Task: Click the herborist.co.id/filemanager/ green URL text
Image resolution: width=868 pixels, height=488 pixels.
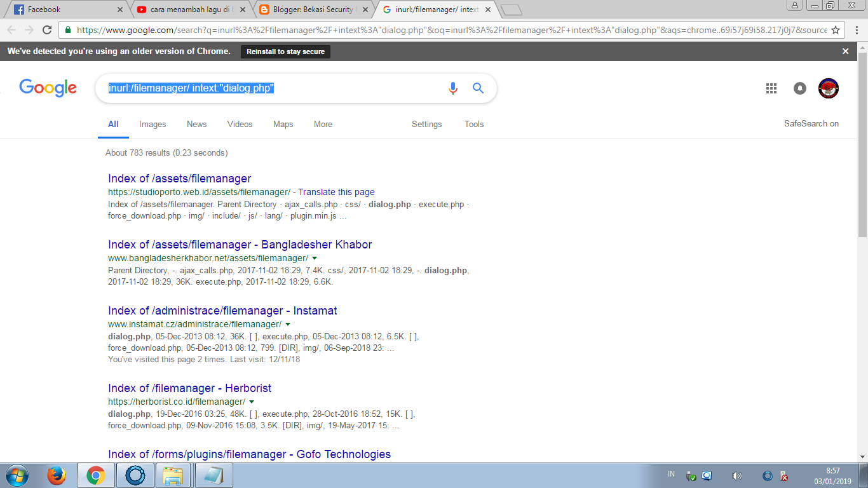Action: [x=177, y=402]
